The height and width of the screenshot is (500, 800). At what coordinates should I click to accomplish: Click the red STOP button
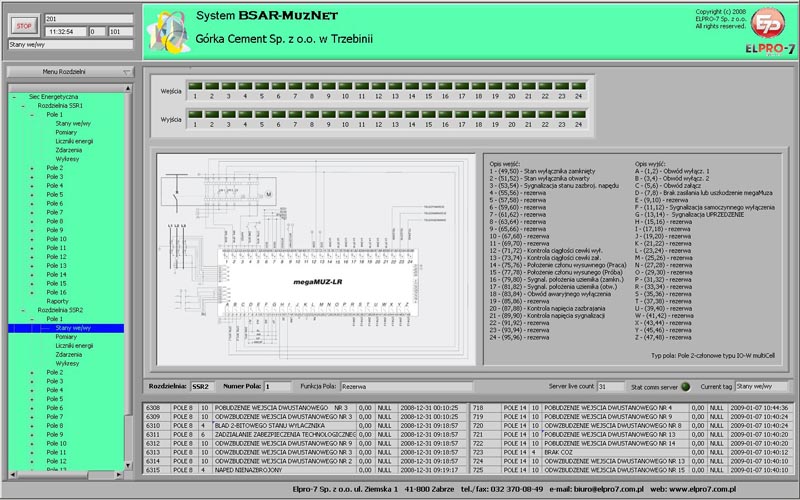23,26
